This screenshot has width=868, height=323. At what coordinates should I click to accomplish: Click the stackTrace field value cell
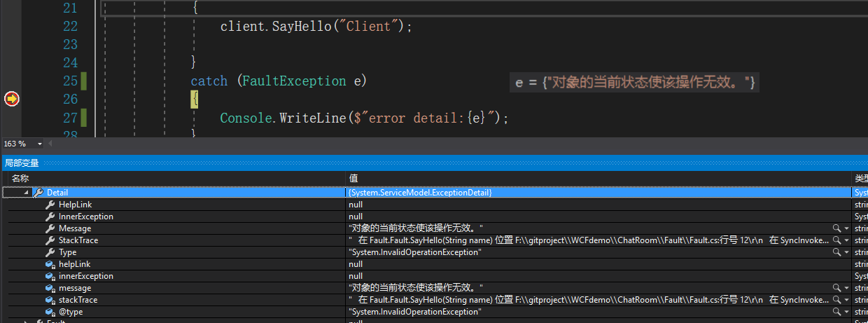pyautogui.click(x=588, y=300)
